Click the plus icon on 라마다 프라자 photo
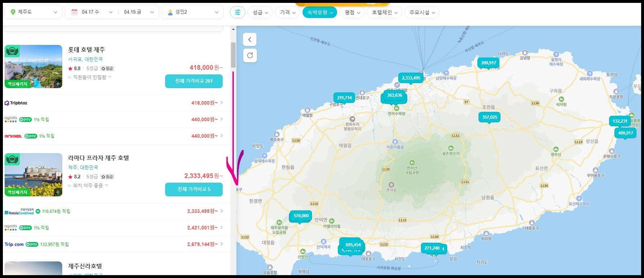644x278 pixels. click(x=58, y=192)
